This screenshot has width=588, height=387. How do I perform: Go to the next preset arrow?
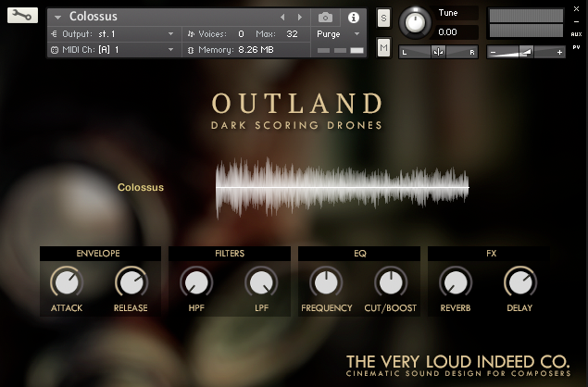click(x=299, y=17)
